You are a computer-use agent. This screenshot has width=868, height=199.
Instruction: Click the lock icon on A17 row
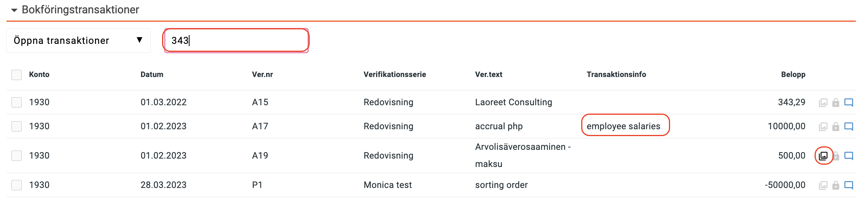[x=836, y=127]
